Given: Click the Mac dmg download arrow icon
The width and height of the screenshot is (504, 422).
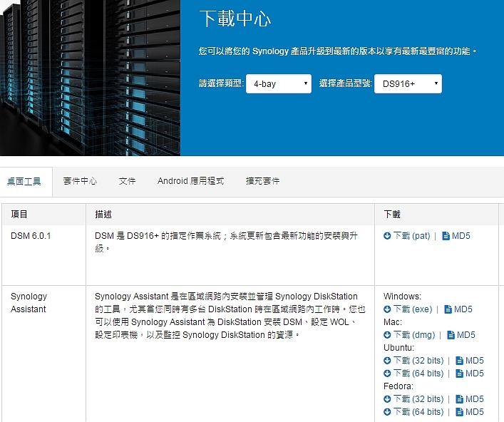Looking at the screenshot, I should pyautogui.click(x=387, y=335).
